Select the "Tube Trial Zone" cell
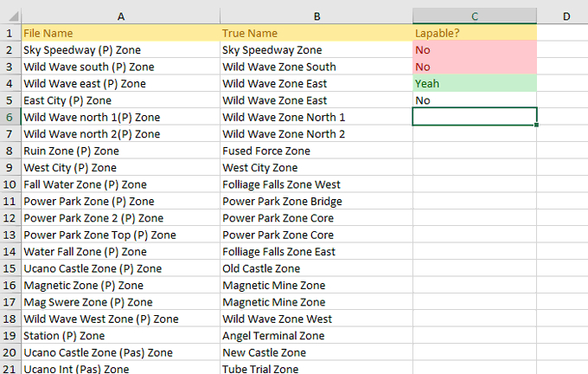588x374 pixels. click(316, 369)
